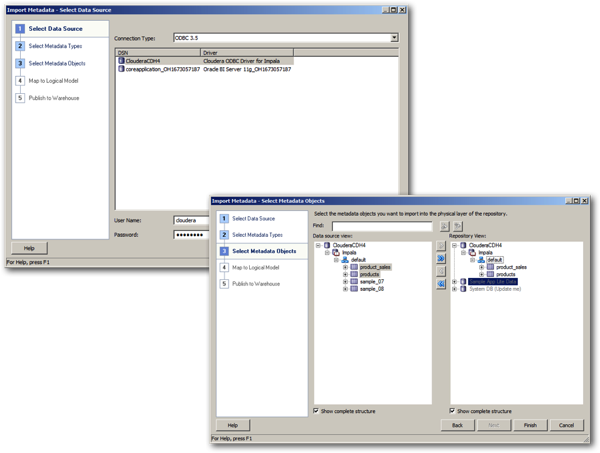Click the find-up search icon beside Find field
Image resolution: width=600 pixels, height=453 pixels.
(x=458, y=226)
